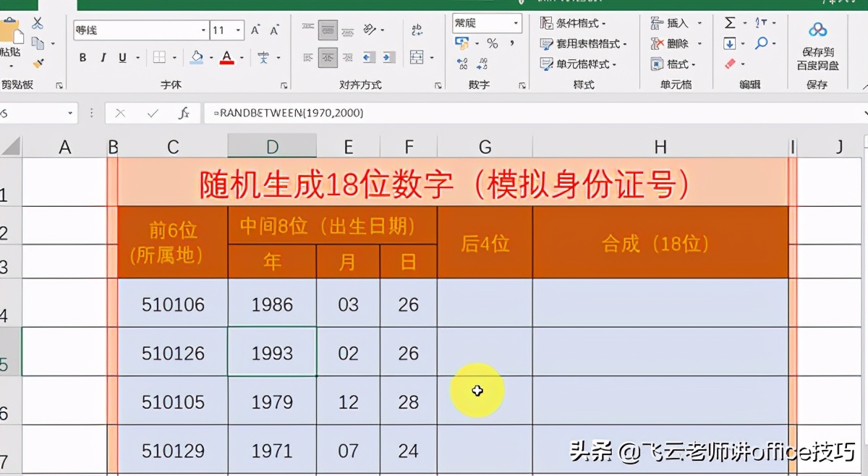The width and height of the screenshot is (868, 476).
Task: Open Cell Styles (单元格样式) menu
Action: point(578,64)
